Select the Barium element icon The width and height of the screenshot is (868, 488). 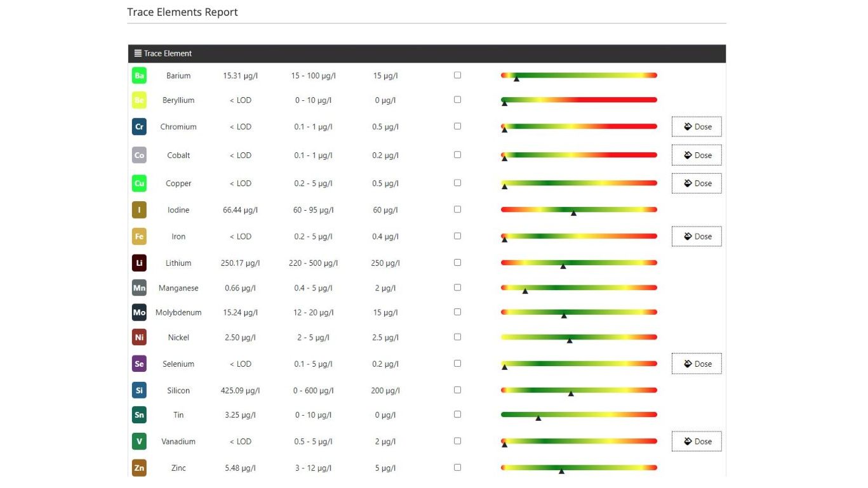click(x=139, y=75)
